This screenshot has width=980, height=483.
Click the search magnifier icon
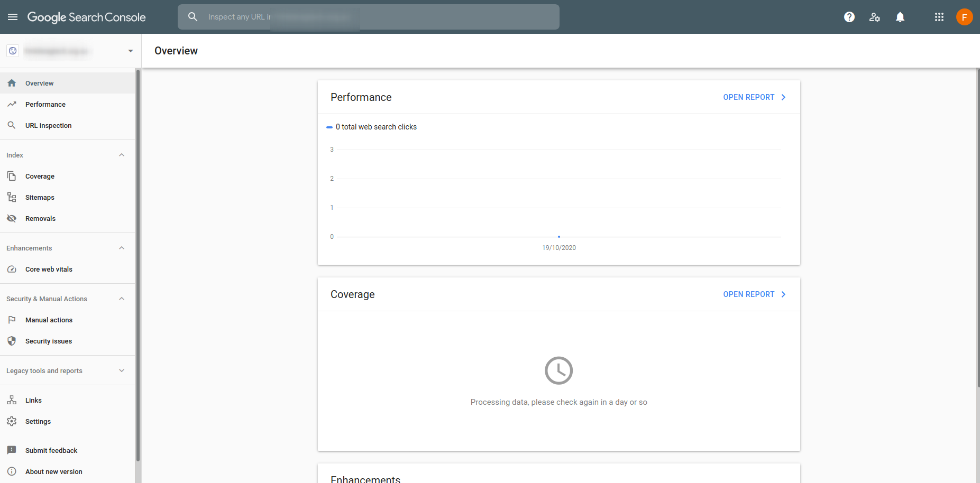(193, 17)
